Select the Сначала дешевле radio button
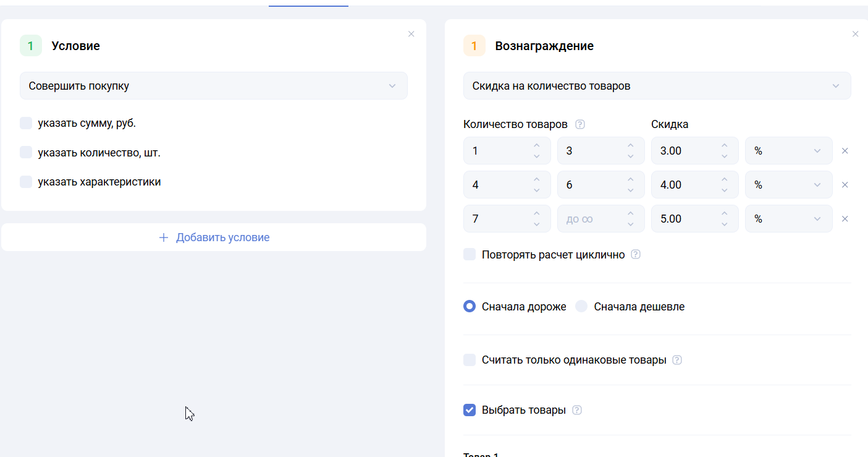The height and width of the screenshot is (457, 868). [x=581, y=307]
